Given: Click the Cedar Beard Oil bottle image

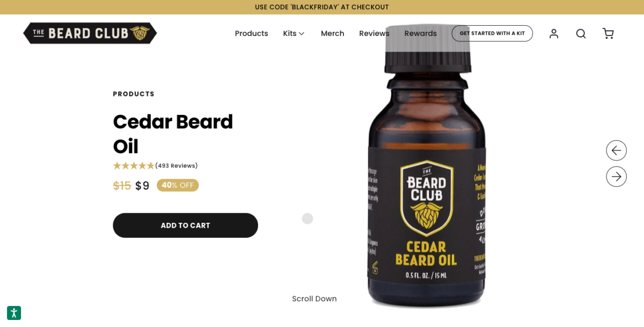Looking at the screenshot, I should (427, 166).
